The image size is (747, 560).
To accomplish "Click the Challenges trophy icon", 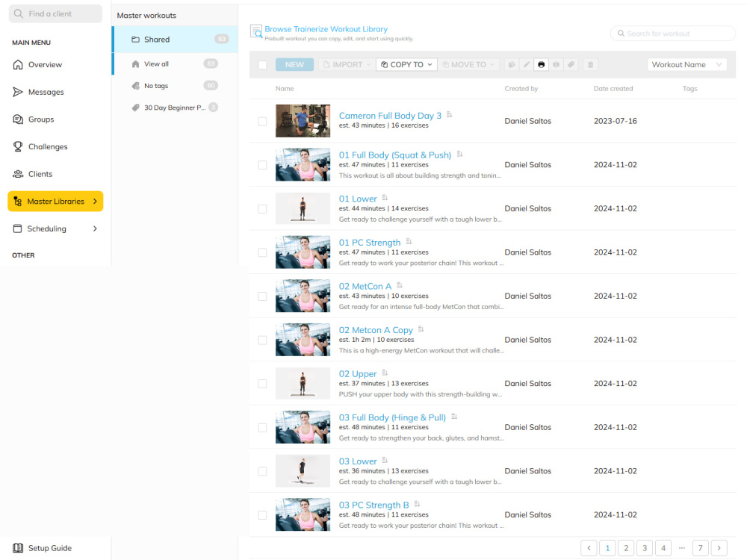I will coord(18,146).
